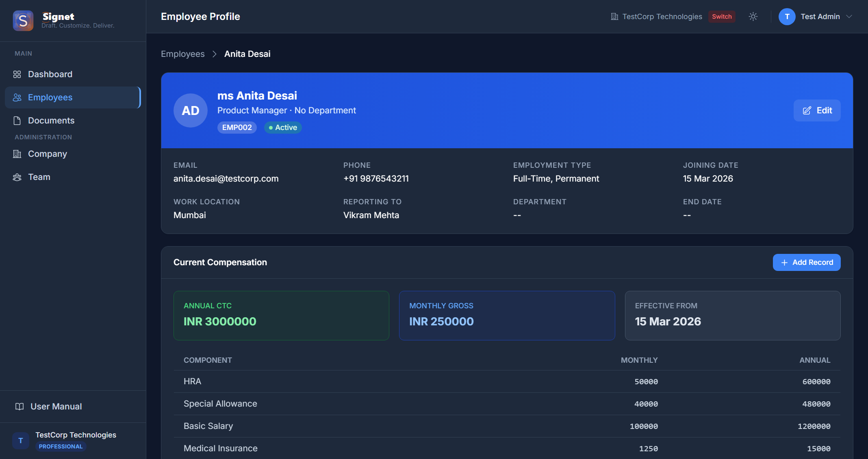Expand the Test Admin dropdown chevron

pyautogui.click(x=849, y=17)
